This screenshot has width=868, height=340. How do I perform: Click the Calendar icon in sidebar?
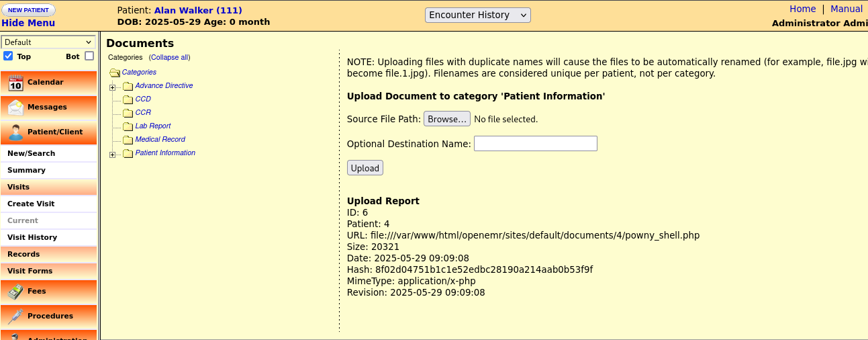click(x=15, y=83)
